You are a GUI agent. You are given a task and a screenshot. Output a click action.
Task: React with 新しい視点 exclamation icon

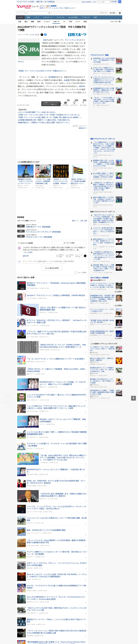83,103
